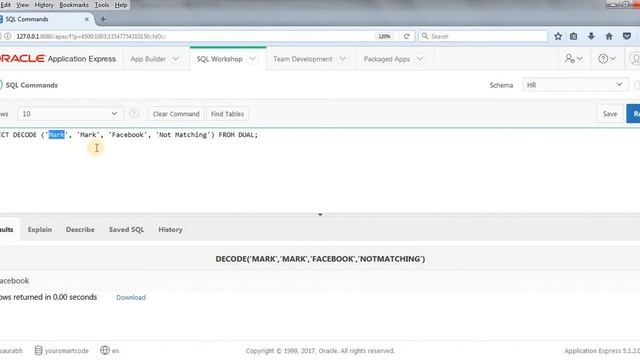This screenshot has height=360, width=640.
Task: Click the address bar URL
Action: tap(91, 36)
